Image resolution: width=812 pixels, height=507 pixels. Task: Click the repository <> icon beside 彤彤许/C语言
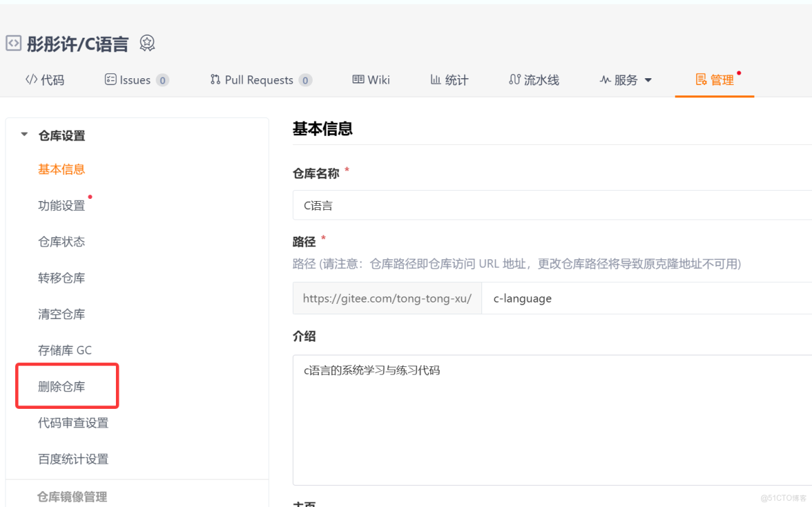[13, 43]
